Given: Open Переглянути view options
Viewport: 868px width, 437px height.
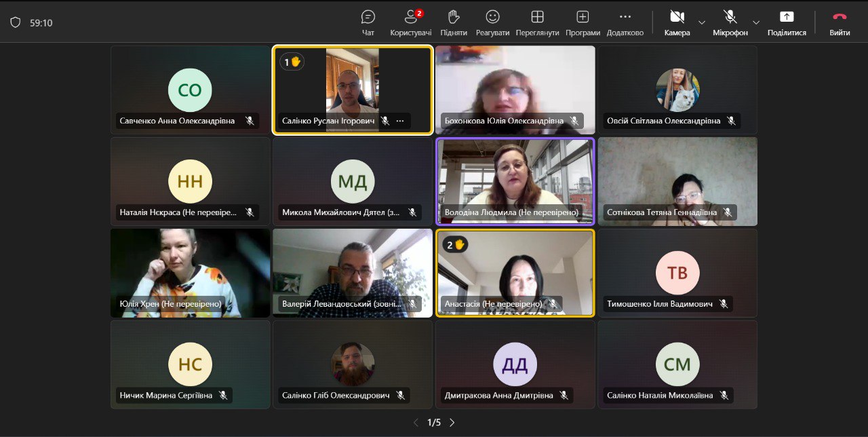Looking at the screenshot, I should coord(537,22).
